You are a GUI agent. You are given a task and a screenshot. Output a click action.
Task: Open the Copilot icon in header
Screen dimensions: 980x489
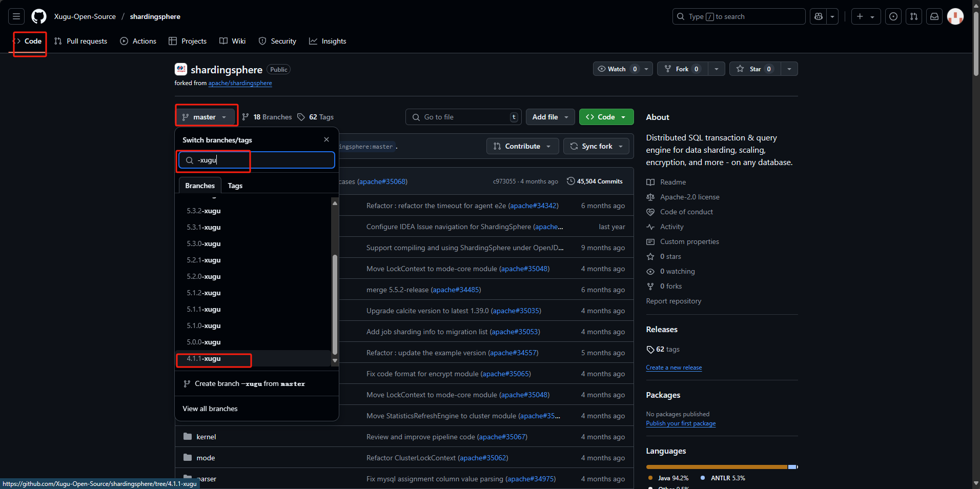click(819, 16)
